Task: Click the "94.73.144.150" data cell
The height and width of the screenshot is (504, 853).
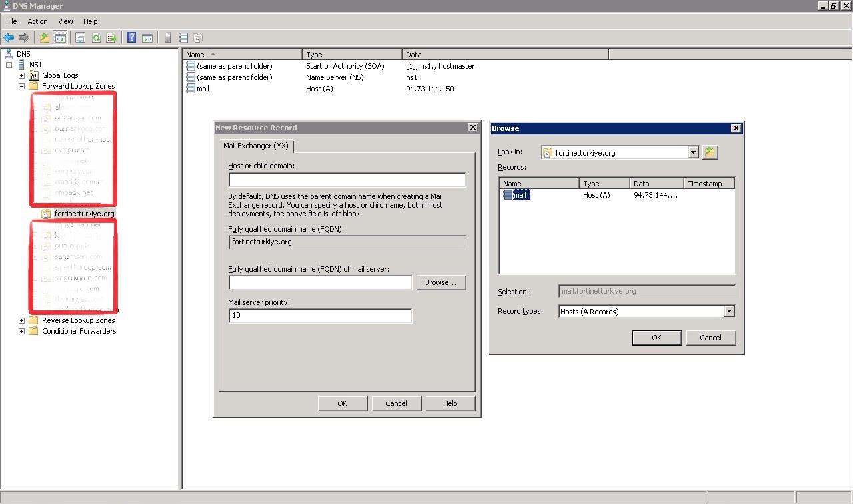Action: click(x=430, y=89)
